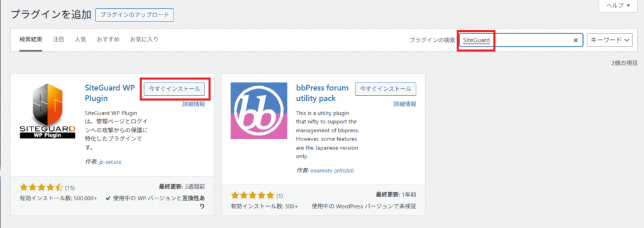Click SiteGuard rating count (15)
Image resolution: width=644 pixels, height=228 pixels.
70,188
